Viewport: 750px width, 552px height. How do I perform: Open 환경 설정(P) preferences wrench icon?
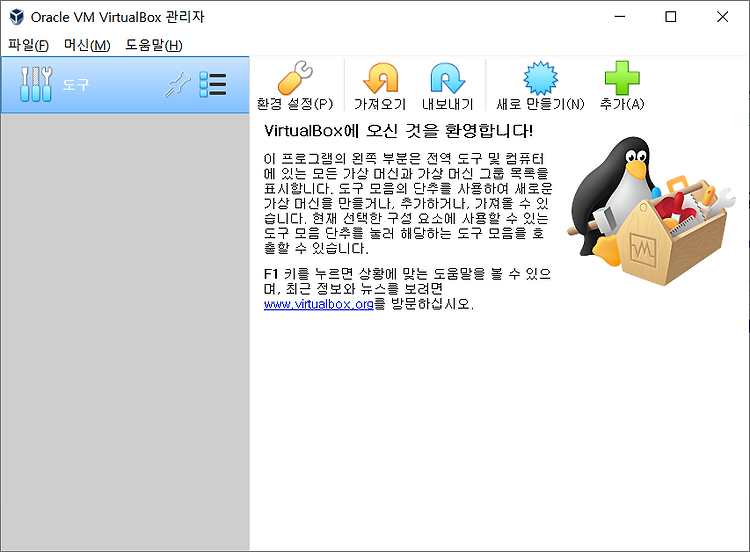tap(295, 78)
